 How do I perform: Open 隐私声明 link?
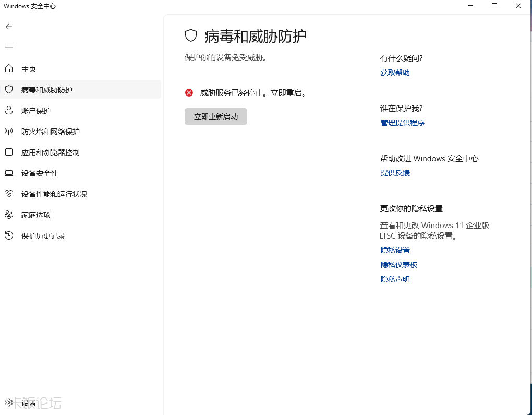click(x=395, y=279)
